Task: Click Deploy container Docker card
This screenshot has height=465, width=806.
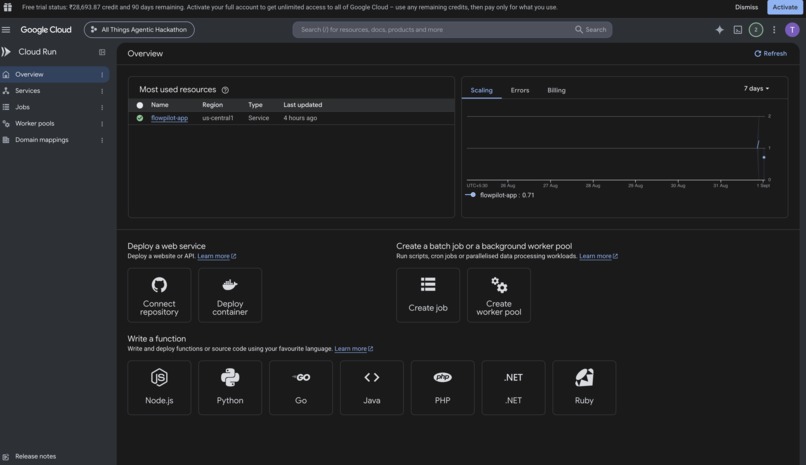Action: [230, 295]
